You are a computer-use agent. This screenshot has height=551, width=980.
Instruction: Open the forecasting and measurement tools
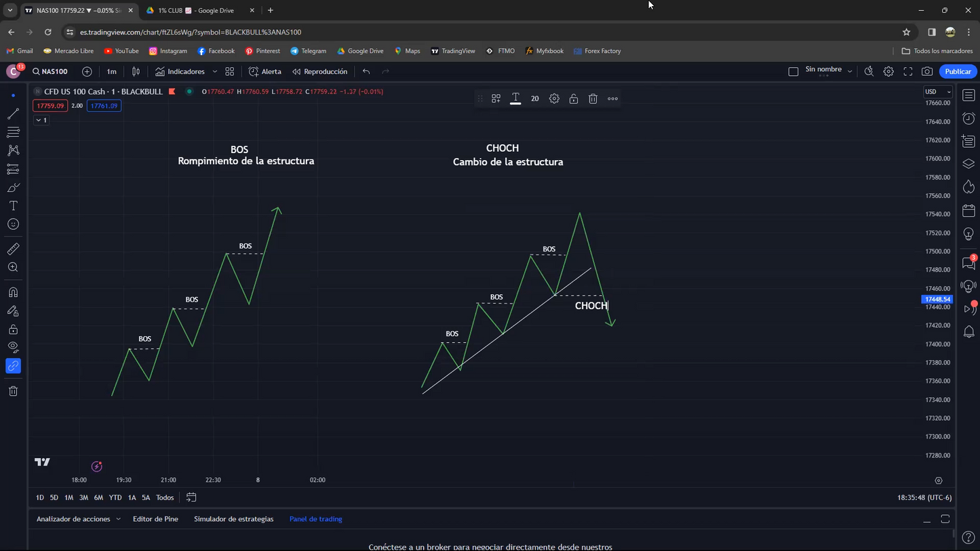pyautogui.click(x=13, y=169)
